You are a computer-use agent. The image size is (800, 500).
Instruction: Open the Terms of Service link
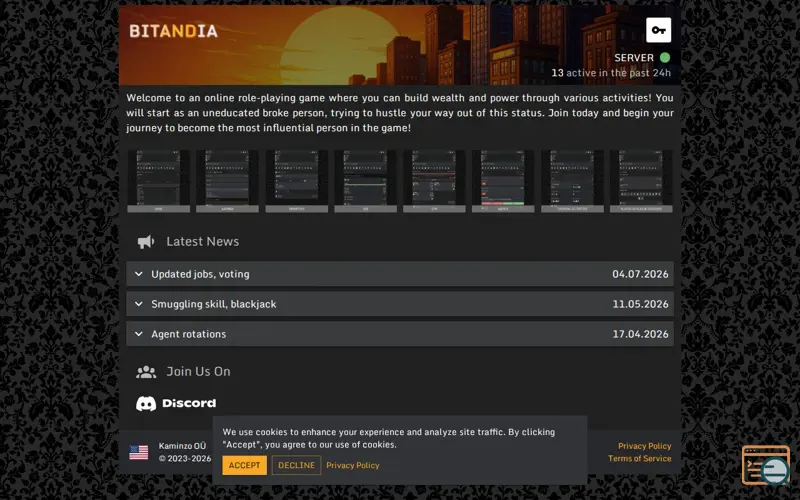coord(639,459)
